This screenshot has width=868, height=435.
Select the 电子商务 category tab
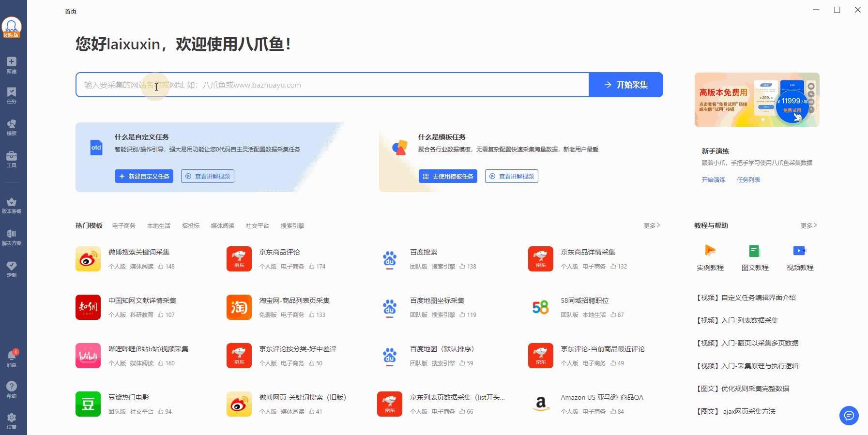click(x=124, y=226)
